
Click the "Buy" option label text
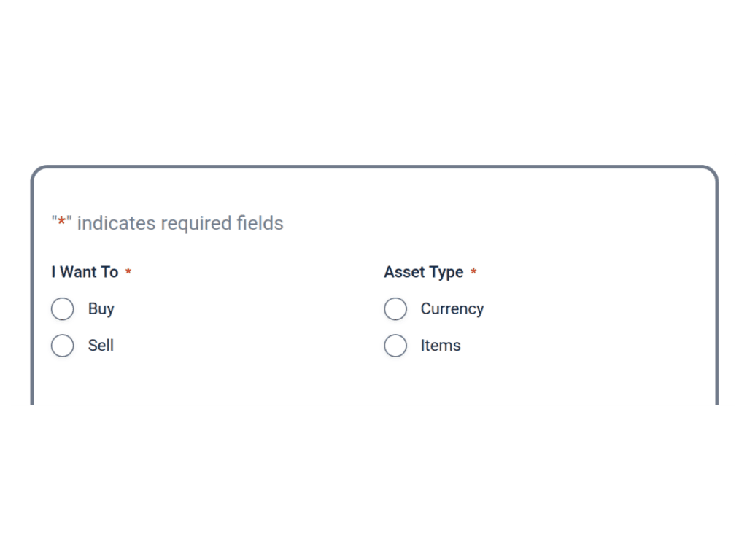(x=101, y=309)
